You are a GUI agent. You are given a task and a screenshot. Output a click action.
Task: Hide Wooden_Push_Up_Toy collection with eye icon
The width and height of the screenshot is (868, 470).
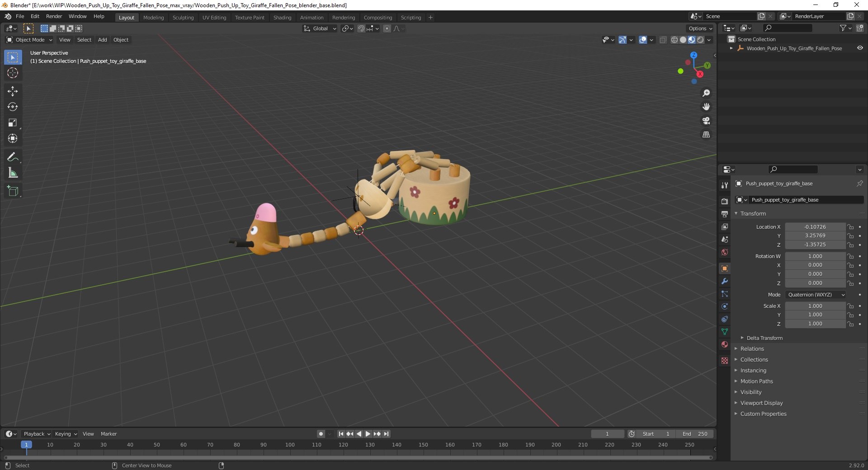coord(860,48)
